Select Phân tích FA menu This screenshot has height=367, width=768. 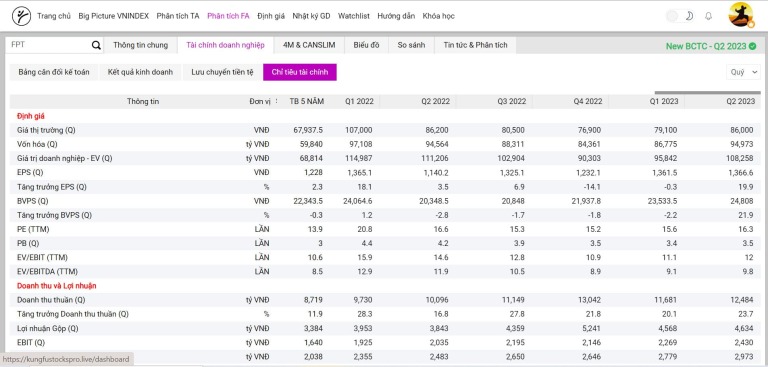228,16
